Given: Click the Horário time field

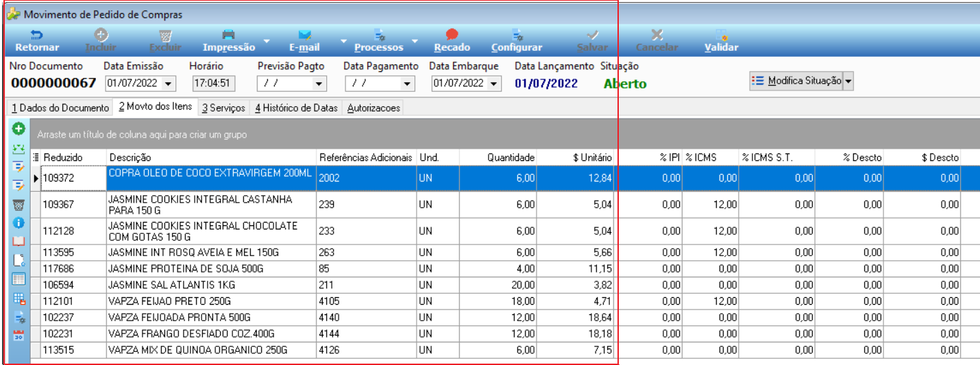Looking at the screenshot, I should point(213,84).
